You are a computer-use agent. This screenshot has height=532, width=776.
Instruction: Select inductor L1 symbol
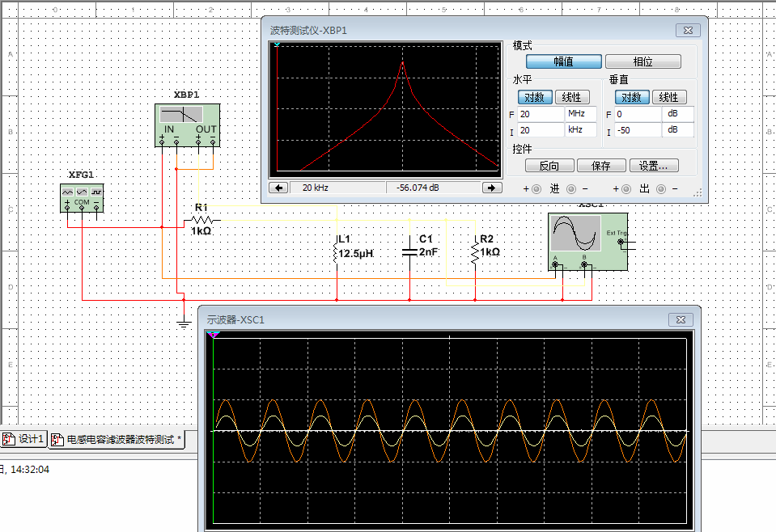(x=336, y=252)
